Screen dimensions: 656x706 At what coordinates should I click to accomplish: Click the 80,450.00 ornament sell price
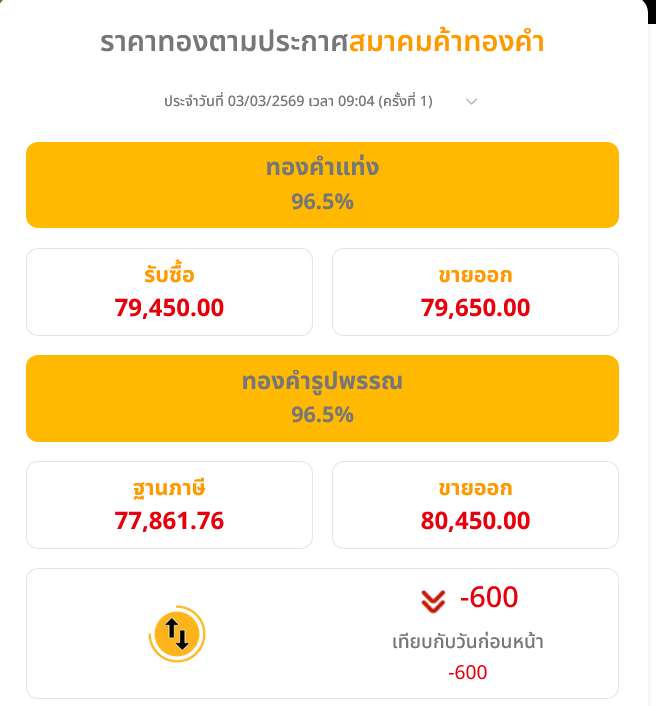click(475, 520)
